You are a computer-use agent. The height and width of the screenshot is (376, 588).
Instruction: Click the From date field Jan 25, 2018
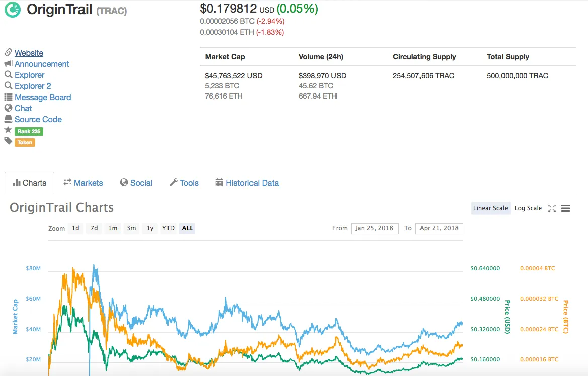tap(375, 228)
